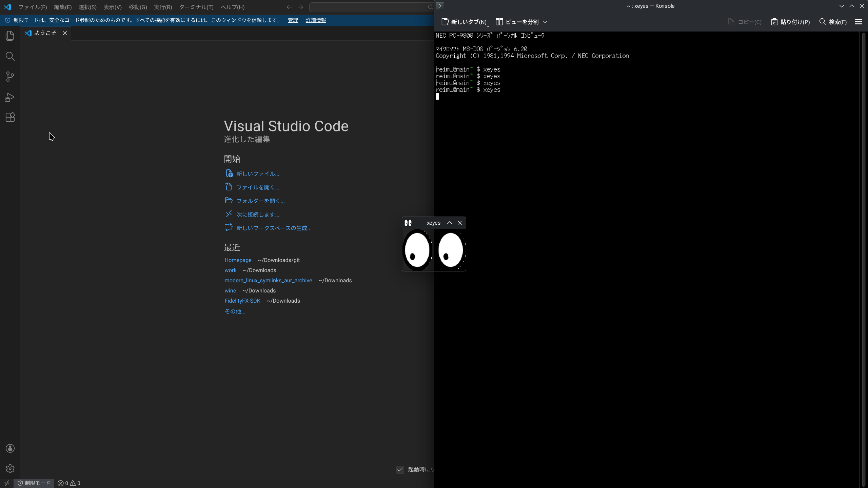
Task: Click the 制限モード status bar item
Action: click(x=34, y=483)
